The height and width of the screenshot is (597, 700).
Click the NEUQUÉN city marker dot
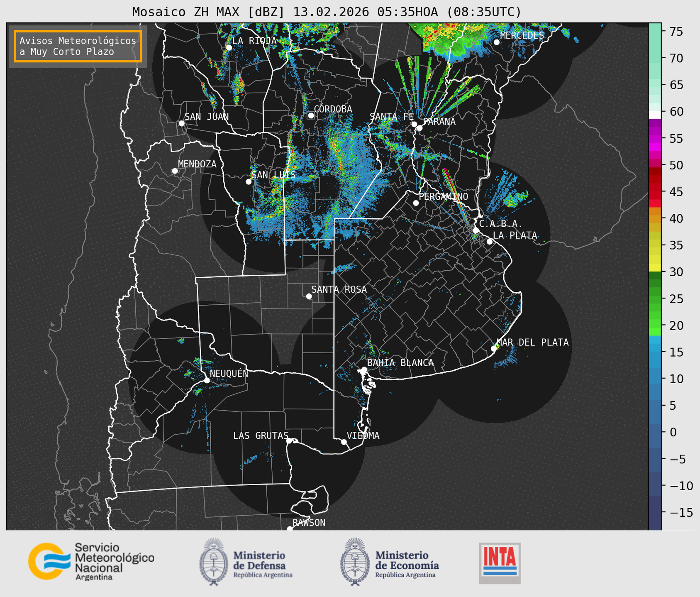click(207, 380)
